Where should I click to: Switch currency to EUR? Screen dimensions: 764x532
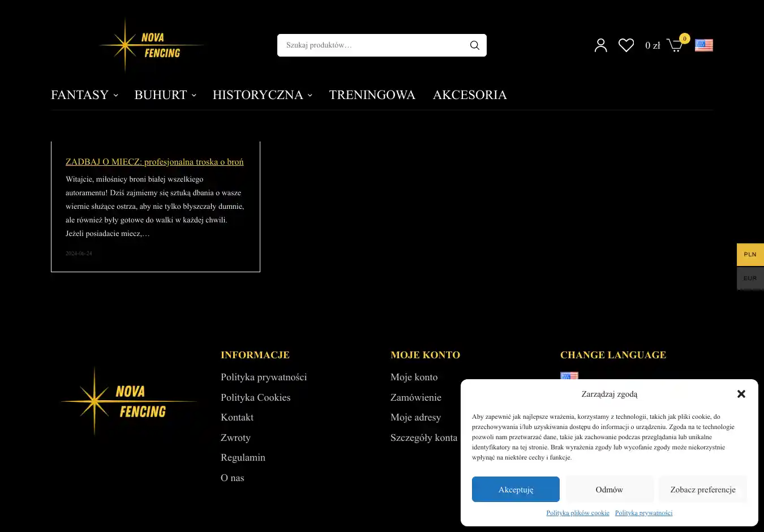point(750,278)
